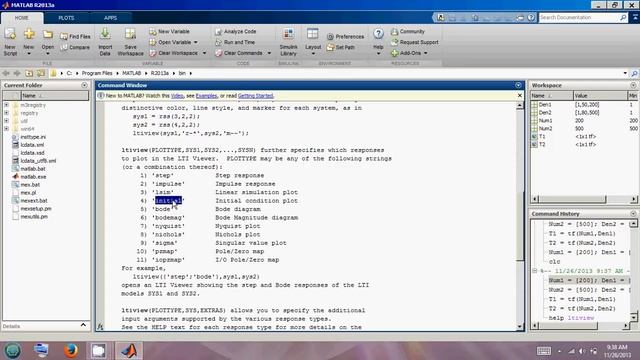The width and height of the screenshot is (640, 360).
Task: Expand the win64 folder
Action: pos(7,129)
